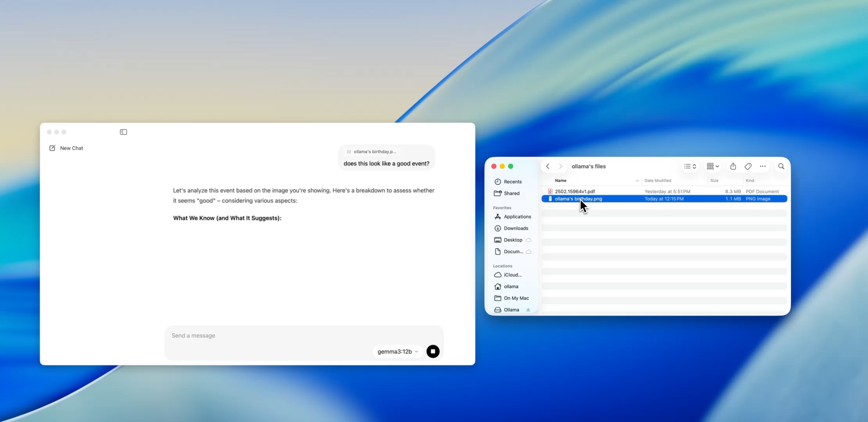Click the Finder window green zoom button
Viewport: 868px width, 422px height.
click(510, 166)
